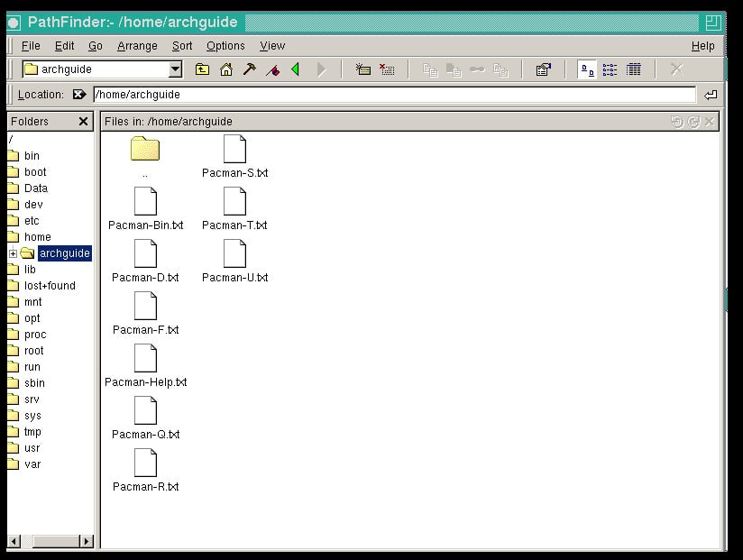743x560 pixels.
Task: Go up to parent directory icon
Action: click(202, 69)
